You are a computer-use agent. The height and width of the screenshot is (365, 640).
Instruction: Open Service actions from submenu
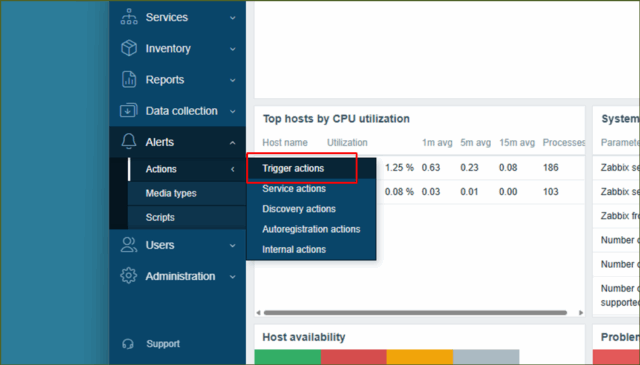point(294,189)
